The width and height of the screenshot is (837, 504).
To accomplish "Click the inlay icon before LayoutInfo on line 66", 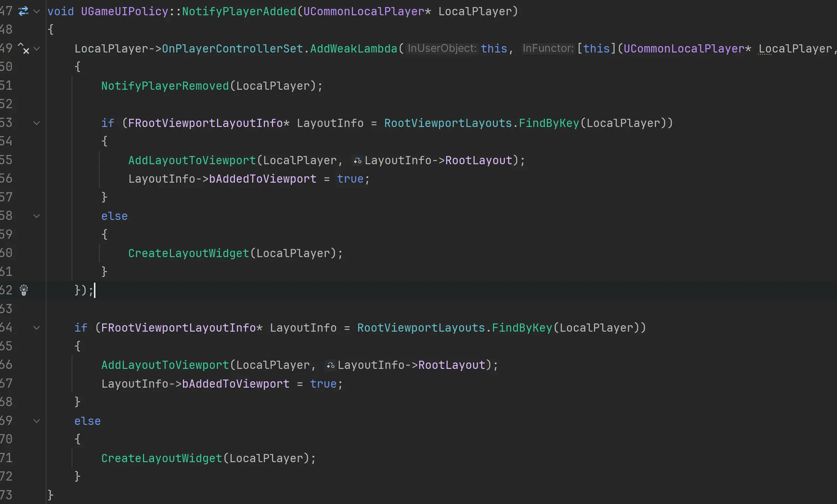I will (330, 366).
